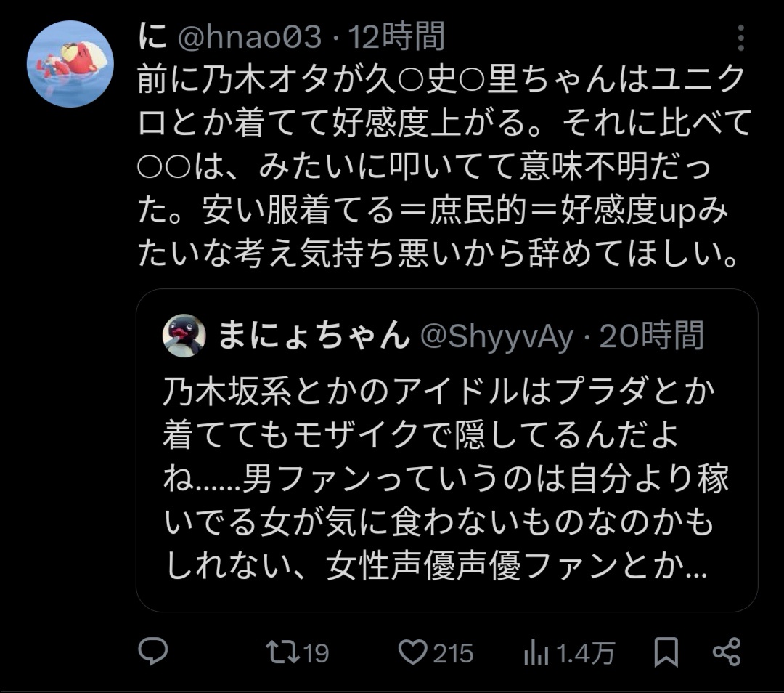Open the floating character profile avatar
Screen dimensions: 784x693
(x=70, y=64)
